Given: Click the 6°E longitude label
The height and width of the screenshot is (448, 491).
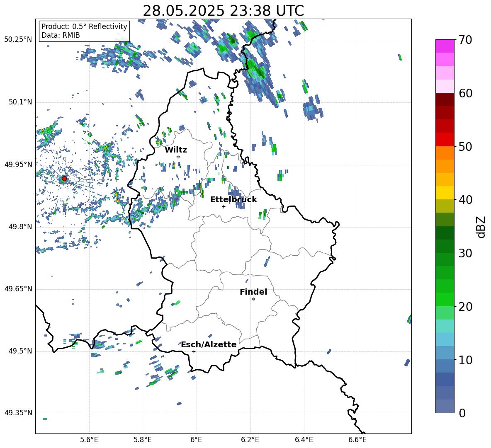Looking at the screenshot, I should [196, 440].
